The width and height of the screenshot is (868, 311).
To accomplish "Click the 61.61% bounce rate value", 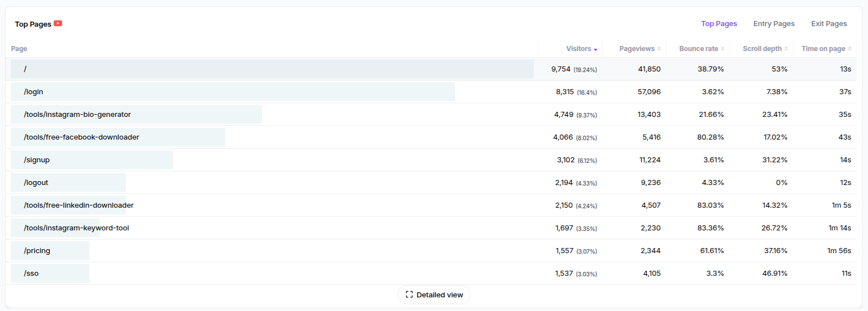I will pyautogui.click(x=712, y=250).
